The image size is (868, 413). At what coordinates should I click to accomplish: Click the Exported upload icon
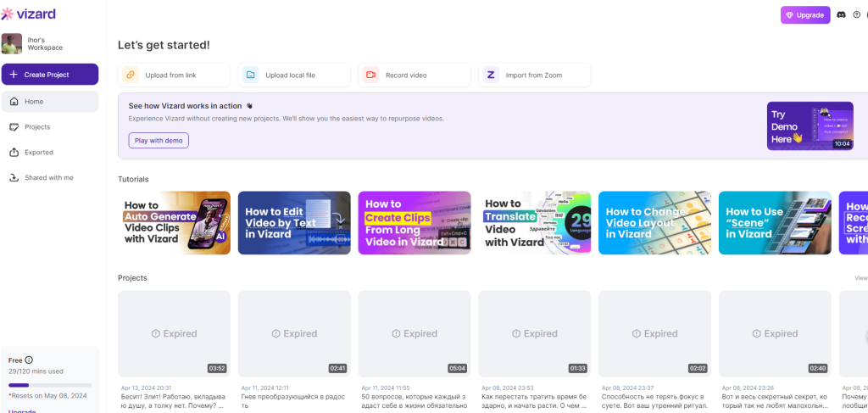click(14, 153)
